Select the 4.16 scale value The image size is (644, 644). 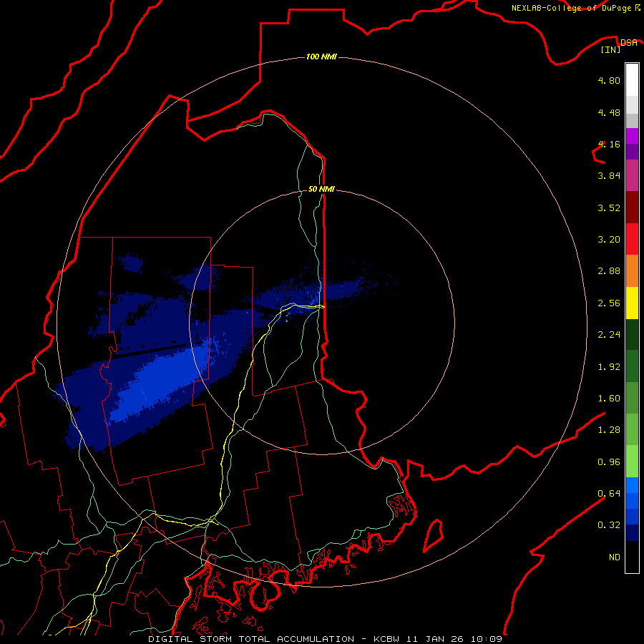[x=609, y=144]
